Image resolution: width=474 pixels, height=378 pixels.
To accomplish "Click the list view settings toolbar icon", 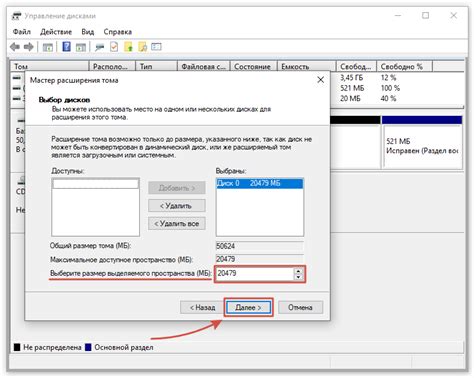I will [x=156, y=47].
